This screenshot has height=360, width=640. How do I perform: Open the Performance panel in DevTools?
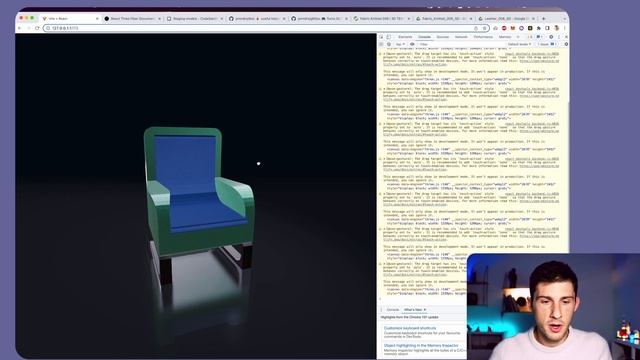click(x=483, y=37)
